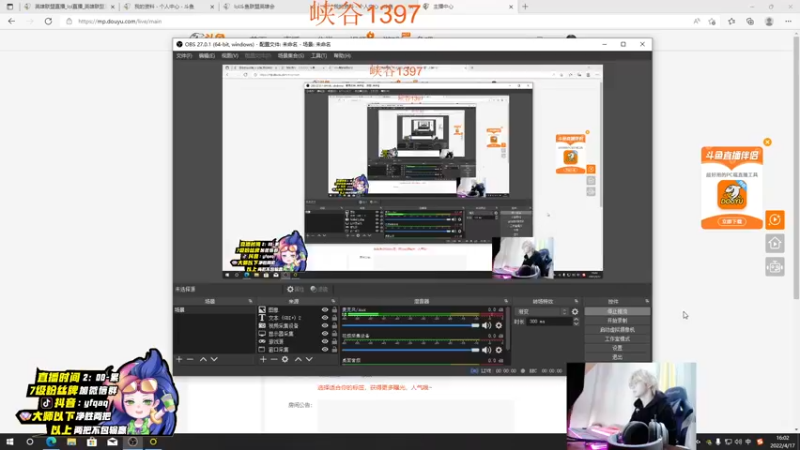The width and height of the screenshot is (800, 450).
Task: Move source up with Sources panel arrow
Action: point(298,359)
